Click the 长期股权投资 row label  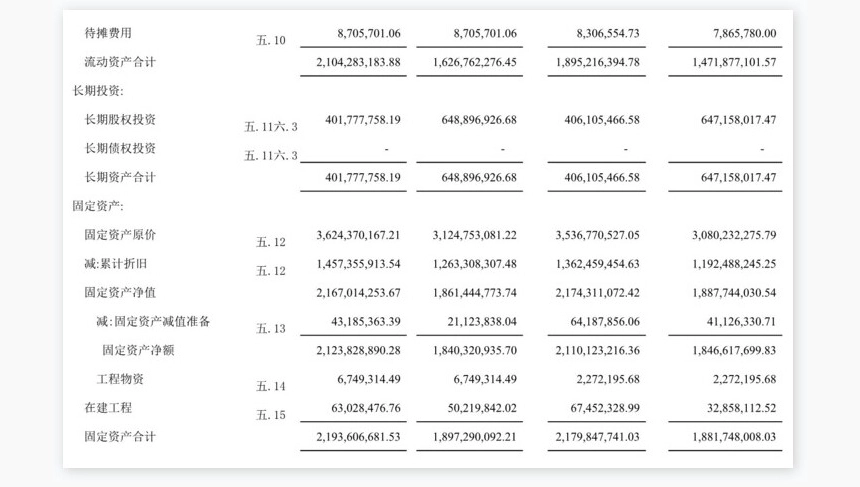120,120
